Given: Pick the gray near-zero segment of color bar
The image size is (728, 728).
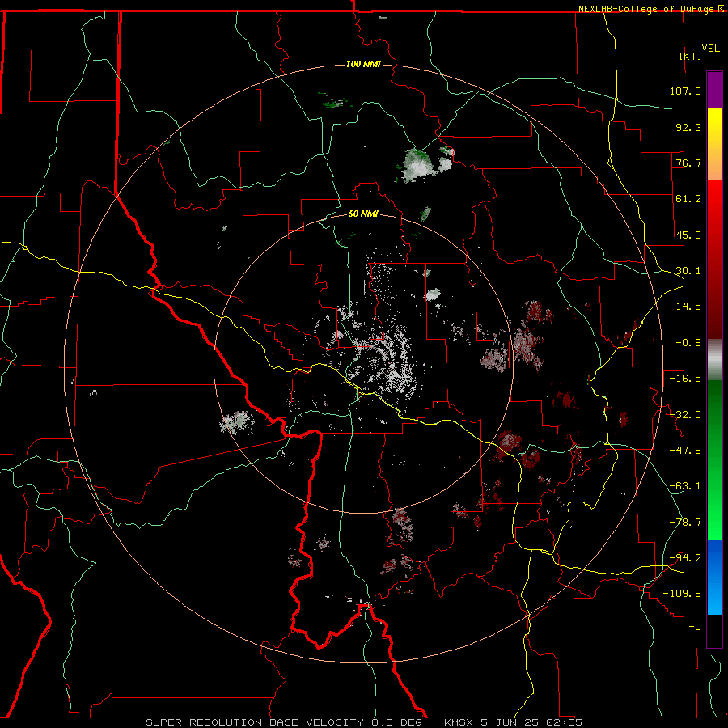Looking at the screenshot, I should pyautogui.click(x=714, y=360).
